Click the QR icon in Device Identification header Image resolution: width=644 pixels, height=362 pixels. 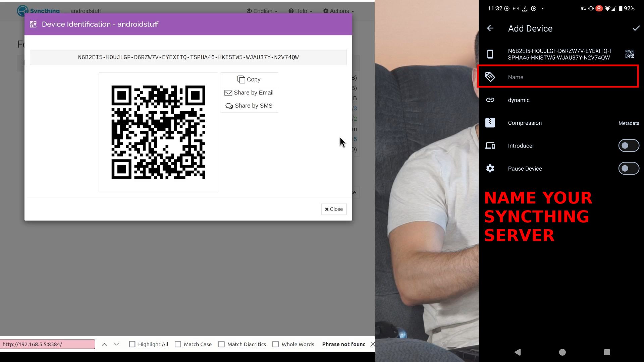(33, 24)
